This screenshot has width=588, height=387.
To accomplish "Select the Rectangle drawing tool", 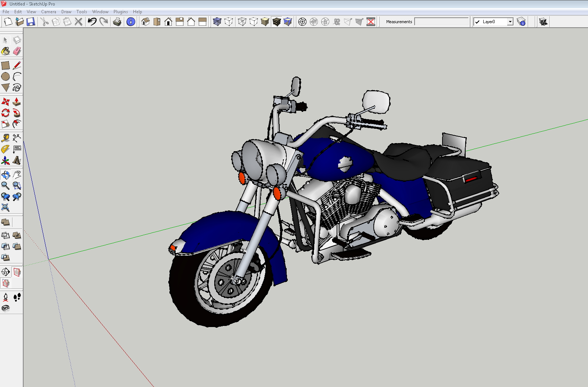I will [6, 65].
